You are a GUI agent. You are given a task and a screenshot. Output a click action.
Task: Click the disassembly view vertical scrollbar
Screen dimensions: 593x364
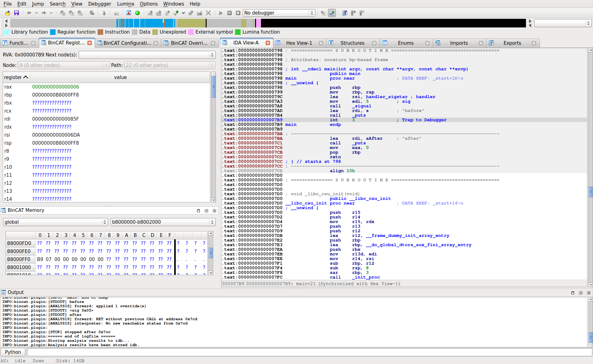point(590,191)
